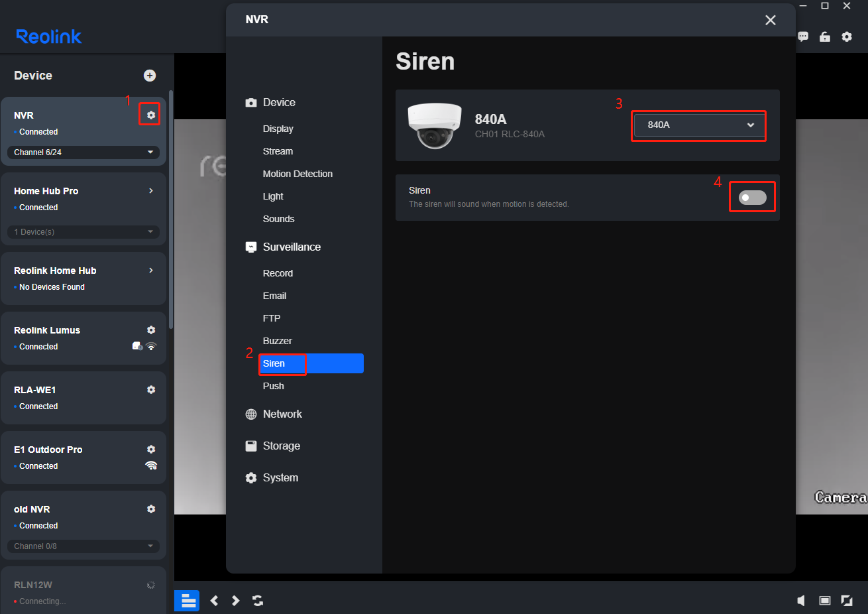This screenshot has height=614, width=868.
Task: Open the 840A camera selection dropdown
Action: click(x=699, y=125)
